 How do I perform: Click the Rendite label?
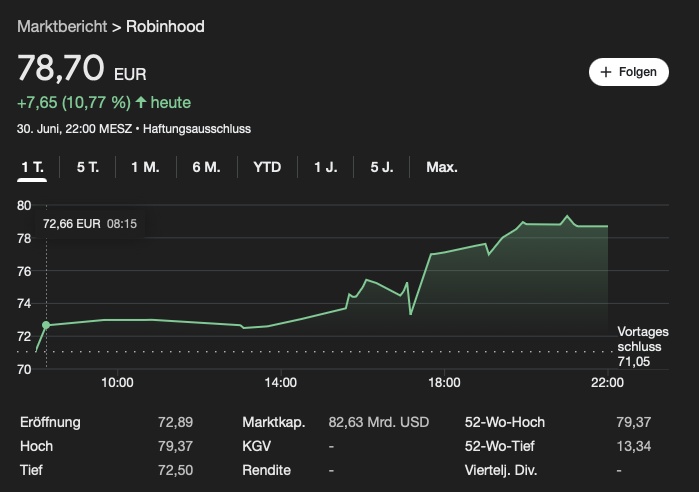pos(266,470)
